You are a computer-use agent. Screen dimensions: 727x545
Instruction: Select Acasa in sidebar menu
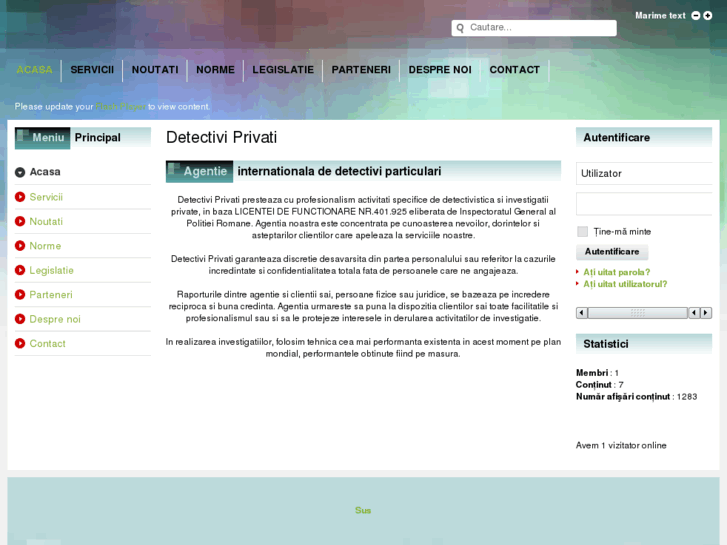(45, 172)
